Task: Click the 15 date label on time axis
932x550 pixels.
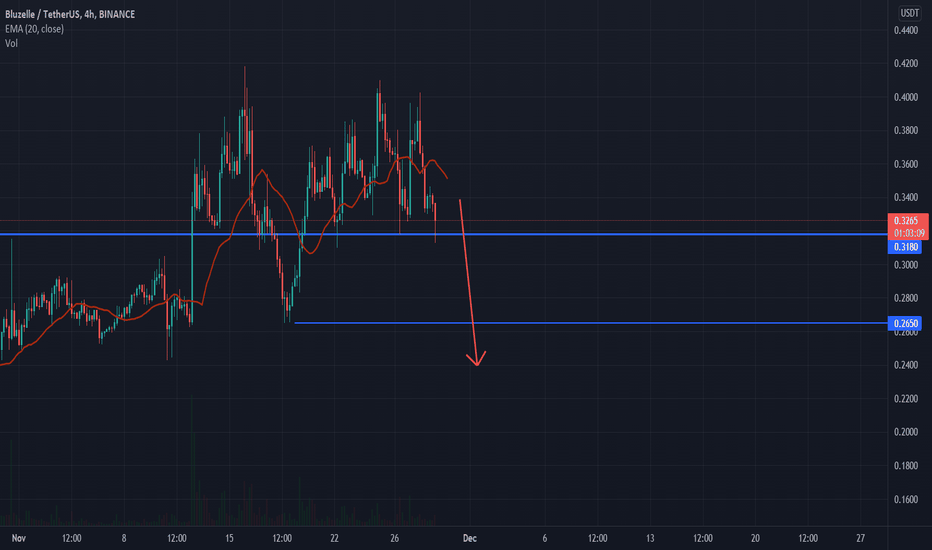Action: (x=229, y=538)
